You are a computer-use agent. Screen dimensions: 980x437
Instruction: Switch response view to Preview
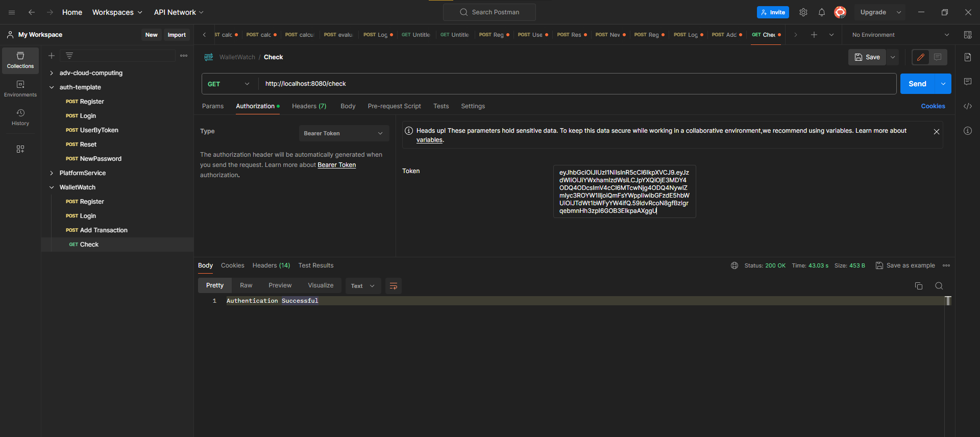pyautogui.click(x=280, y=285)
